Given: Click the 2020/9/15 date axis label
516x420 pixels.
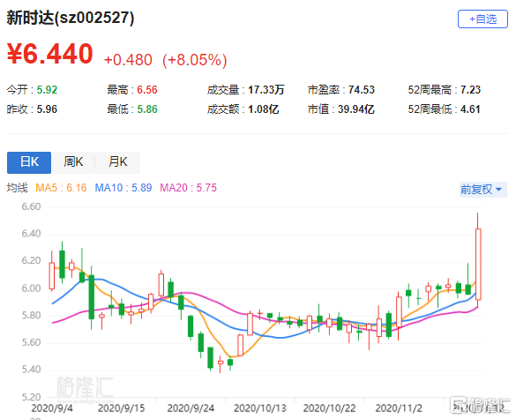Looking at the screenshot, I should [121, 409].
